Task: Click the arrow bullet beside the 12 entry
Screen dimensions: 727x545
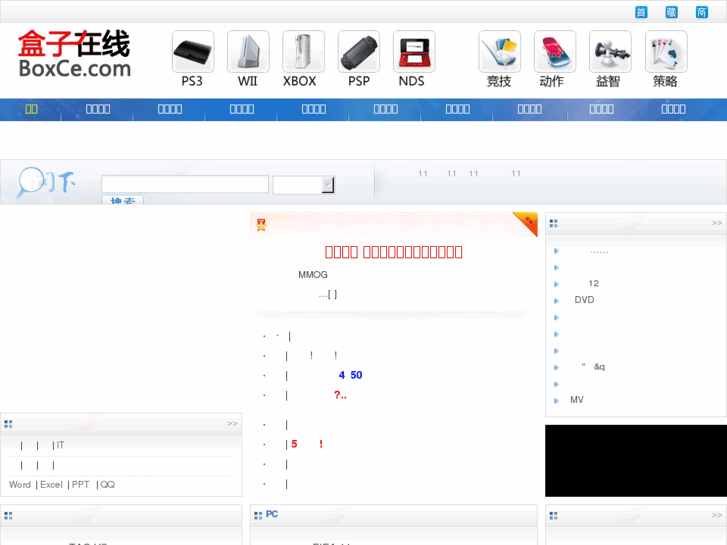Action: tap(556, 284)
